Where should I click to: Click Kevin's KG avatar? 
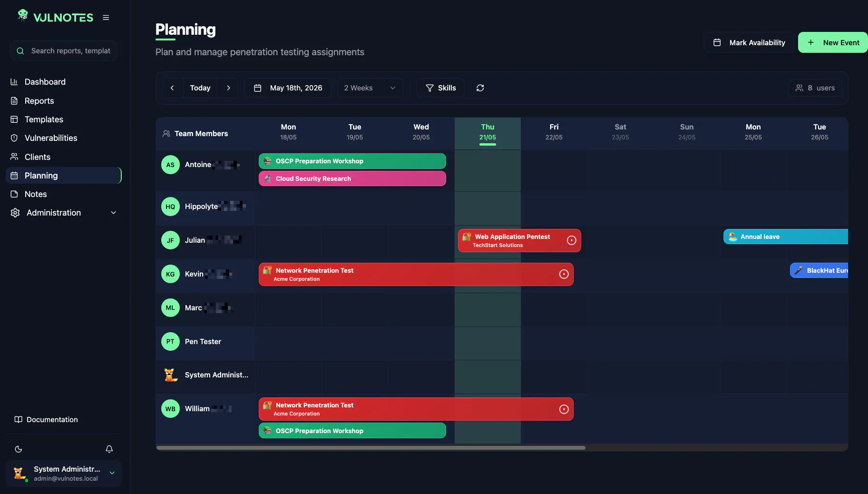(170, 274)
